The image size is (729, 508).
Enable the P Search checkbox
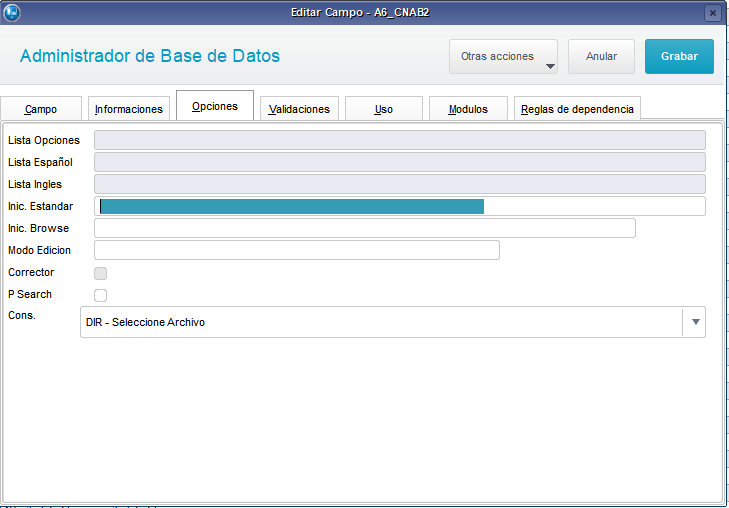point(100,295)
